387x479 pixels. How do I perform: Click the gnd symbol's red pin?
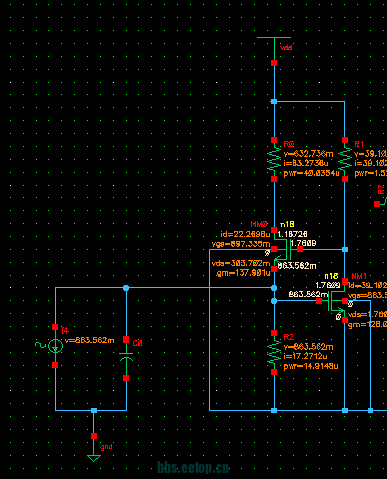(x=94, y=436)
